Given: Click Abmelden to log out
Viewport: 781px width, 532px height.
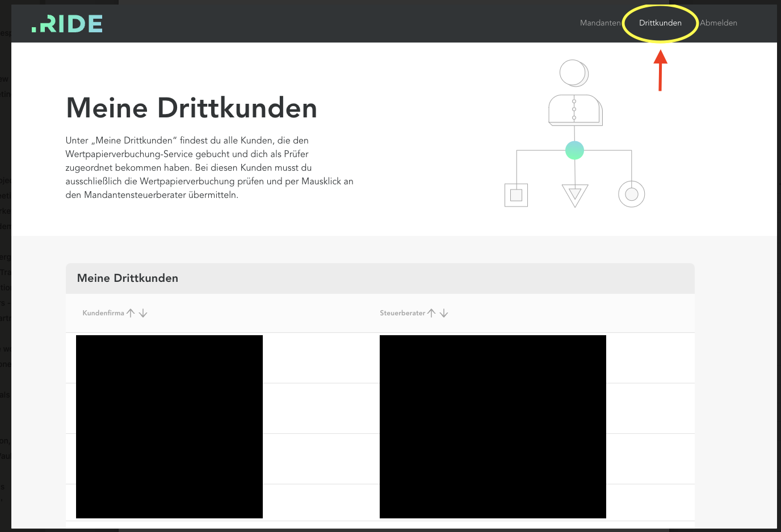Looking at the screenshot, I should (x=719, y=23).
